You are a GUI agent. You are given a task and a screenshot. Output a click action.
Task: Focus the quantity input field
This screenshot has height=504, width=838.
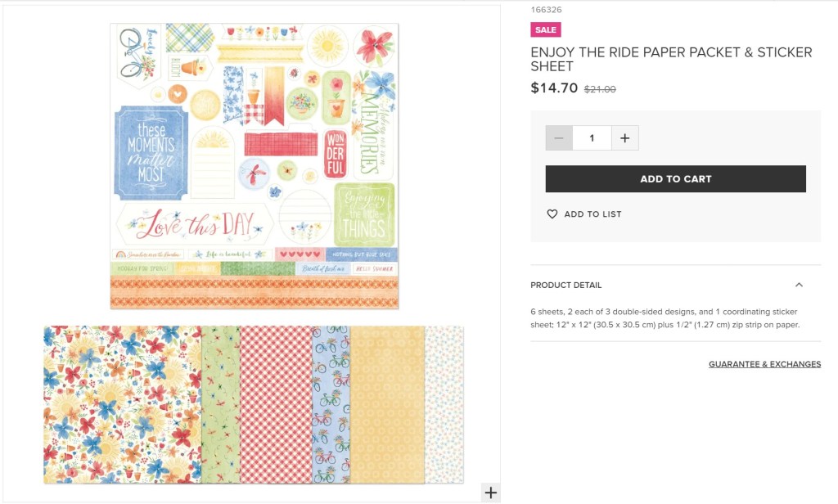coord(592,138)
